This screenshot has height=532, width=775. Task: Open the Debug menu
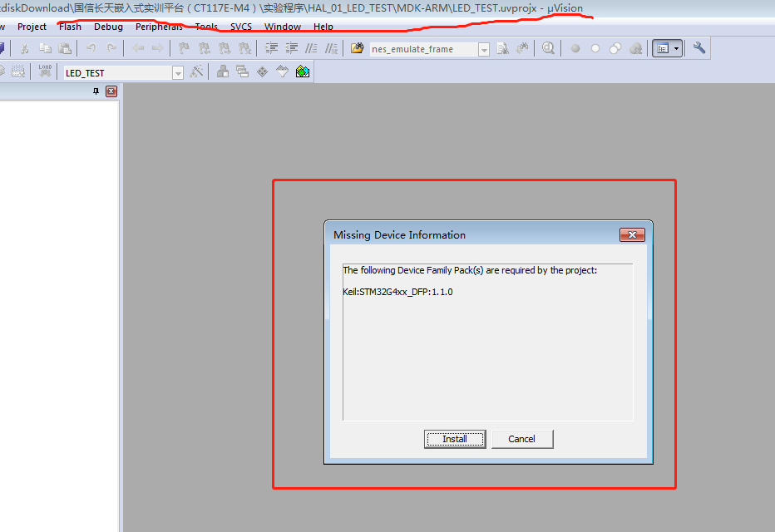coord(108,27)
